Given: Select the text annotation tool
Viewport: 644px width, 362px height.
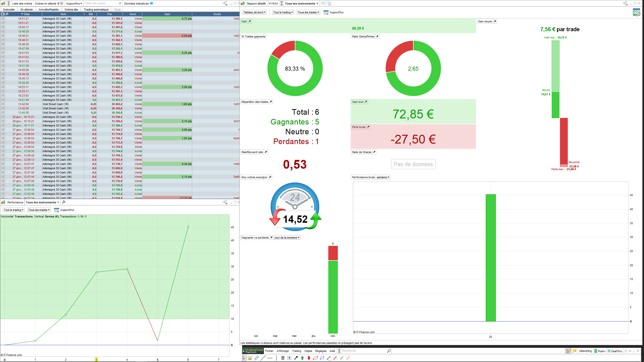Looking at the screenshot, I should (289, 358).
